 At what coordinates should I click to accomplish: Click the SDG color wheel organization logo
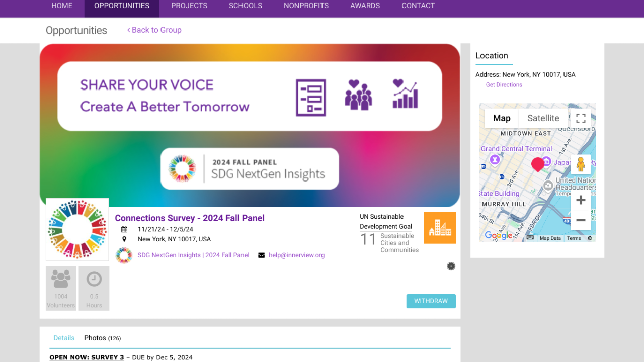tap(77, 229)
